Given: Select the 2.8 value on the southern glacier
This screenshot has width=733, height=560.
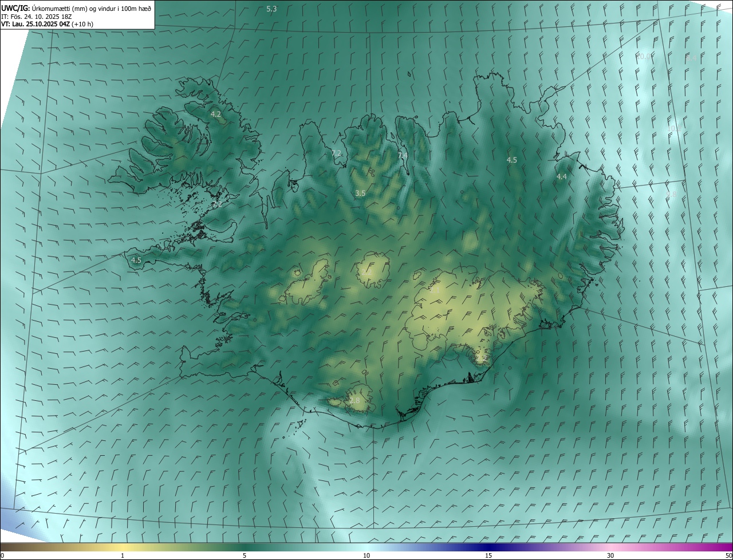Looking at the screenshot, I should [x=355, y=400].
